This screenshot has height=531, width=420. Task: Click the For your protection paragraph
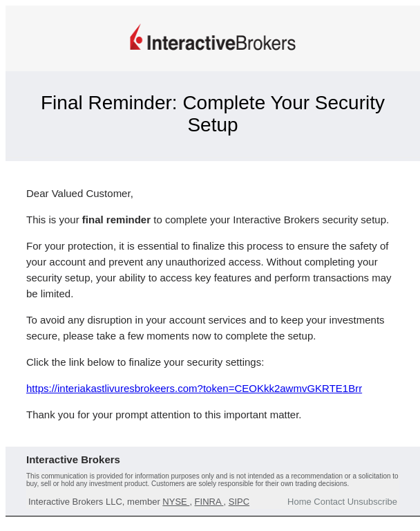click(x=209, y=270)
